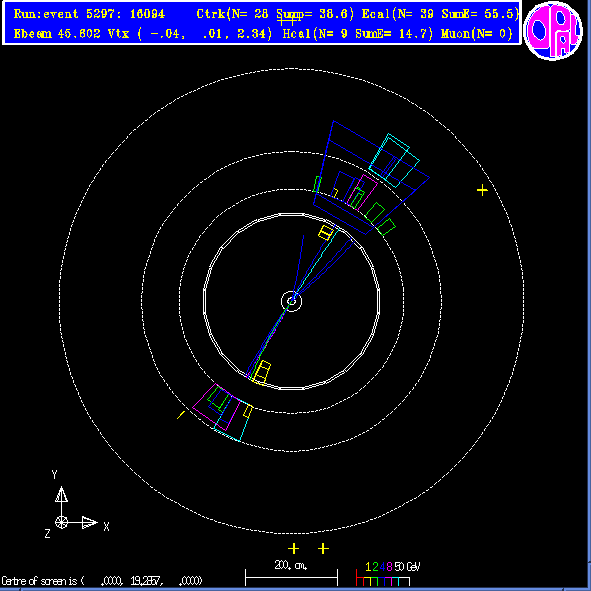Screen dimensions: 591x591
Task: Click the cyan calorimeter cluster upper right
Action: 394,160
